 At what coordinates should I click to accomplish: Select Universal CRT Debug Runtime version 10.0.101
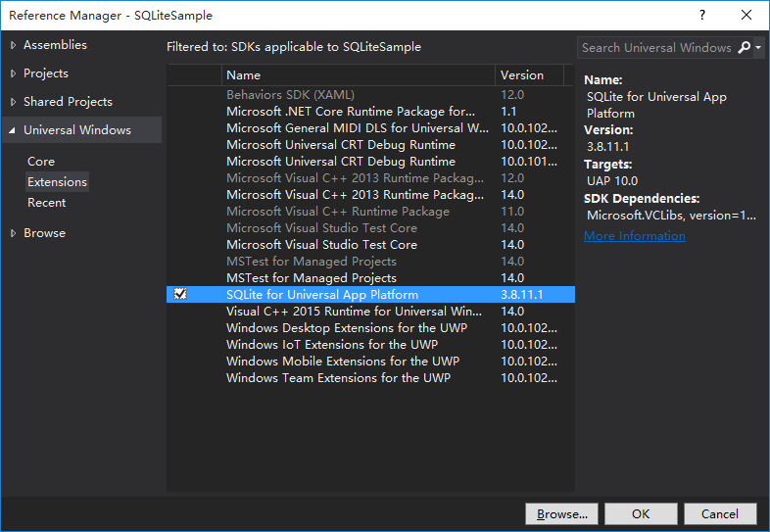(x=370, y=162)
